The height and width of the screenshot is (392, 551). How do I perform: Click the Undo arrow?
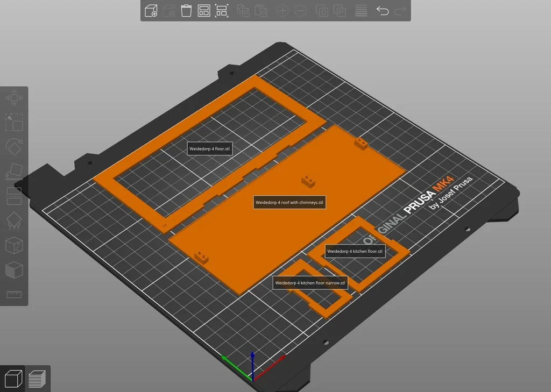pyautogui.click(x=382, y=11)
